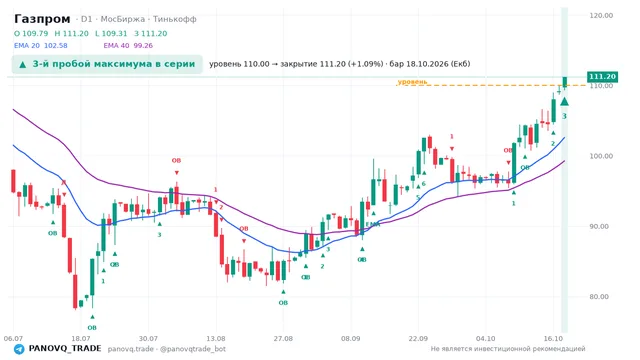Click the H 111.20 high value

[71, 33]
